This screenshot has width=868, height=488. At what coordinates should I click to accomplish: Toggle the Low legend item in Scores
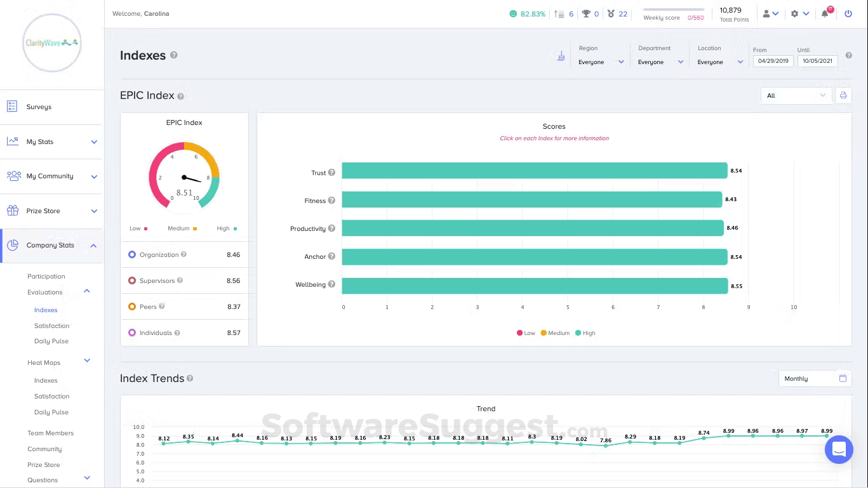(x=526, y=333)
